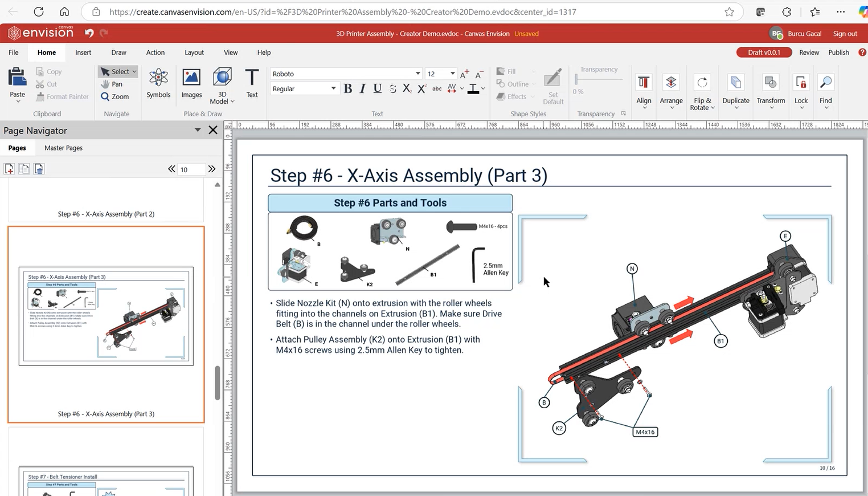This screenshot has width=868, height=496.
Task: Switch to the Master Pages tab
Action: pyautogui.click(x=63, y=148)
